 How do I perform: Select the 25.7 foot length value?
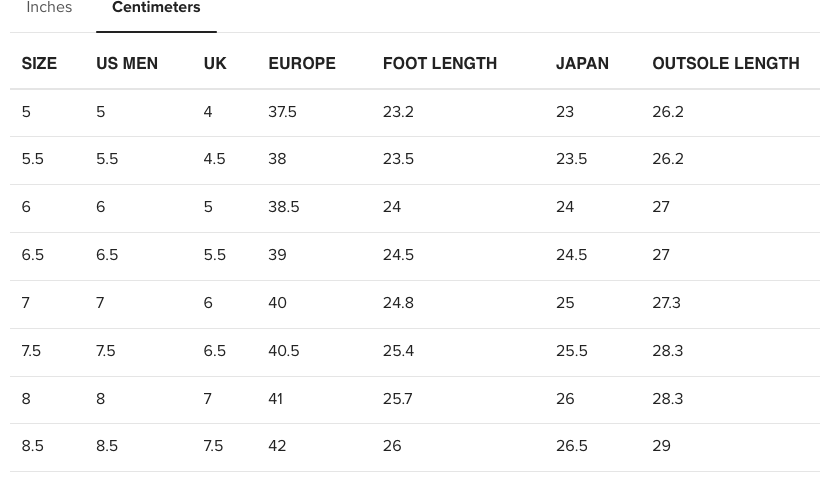(397, 399)
